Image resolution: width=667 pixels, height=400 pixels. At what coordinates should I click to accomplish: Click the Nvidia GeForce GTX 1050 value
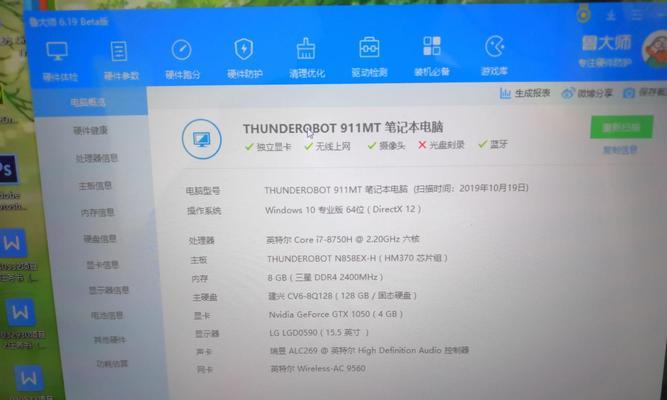coord(336,314)
